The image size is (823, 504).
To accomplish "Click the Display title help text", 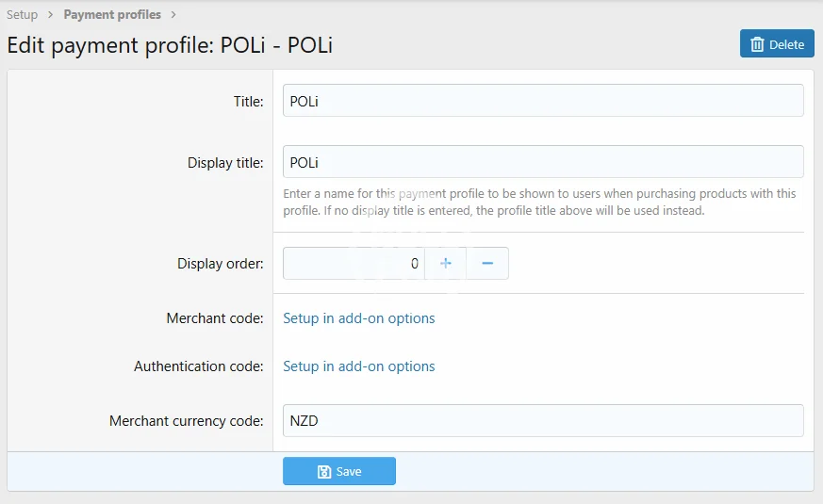I will 539,203.
